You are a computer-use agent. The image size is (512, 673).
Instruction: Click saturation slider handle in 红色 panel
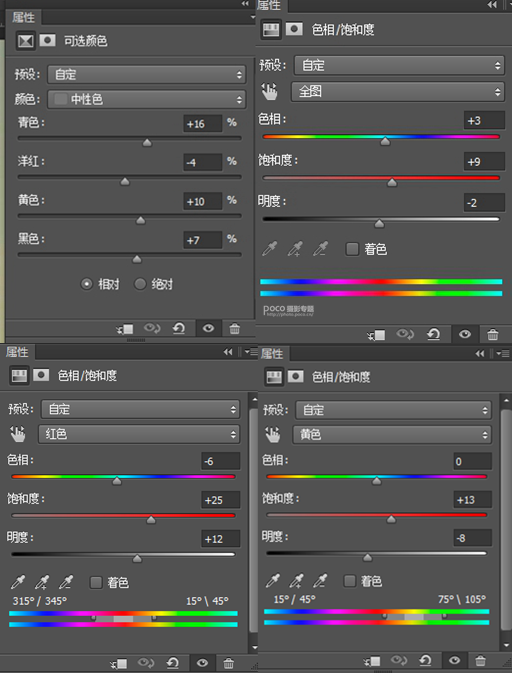click(151, 520)
